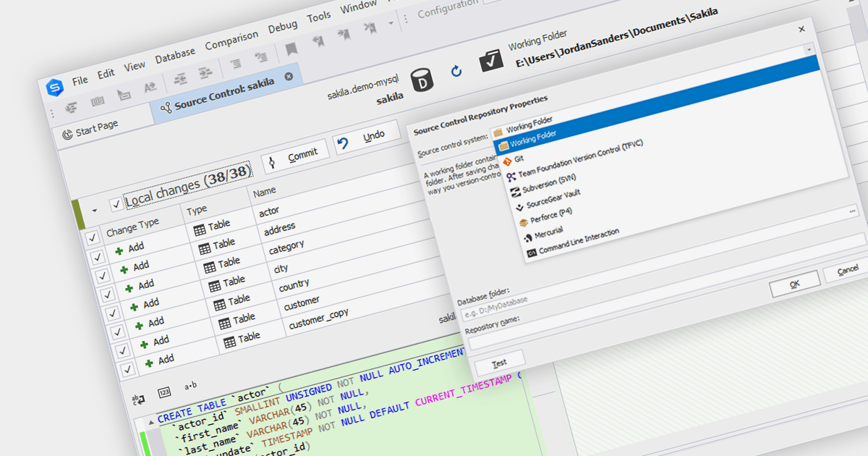Image resolution: width=868 pixels, height=456 pixels.
Task: Click the Table icon in the city row
Action: pos(215,285)
